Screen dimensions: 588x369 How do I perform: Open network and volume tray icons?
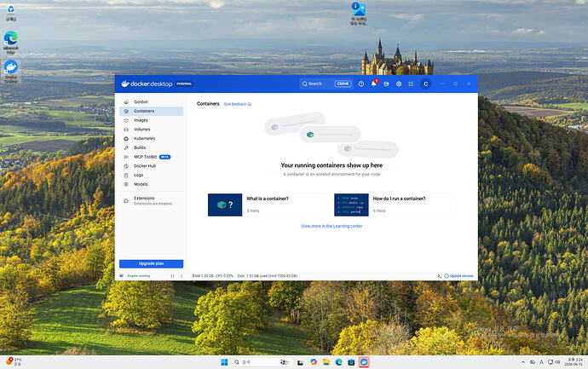(554, 362)
